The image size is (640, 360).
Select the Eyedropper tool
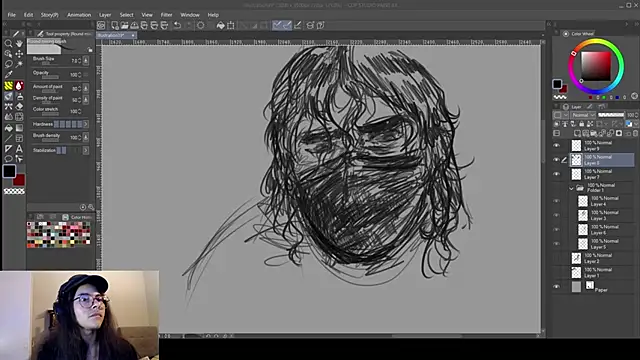(8, 75)
